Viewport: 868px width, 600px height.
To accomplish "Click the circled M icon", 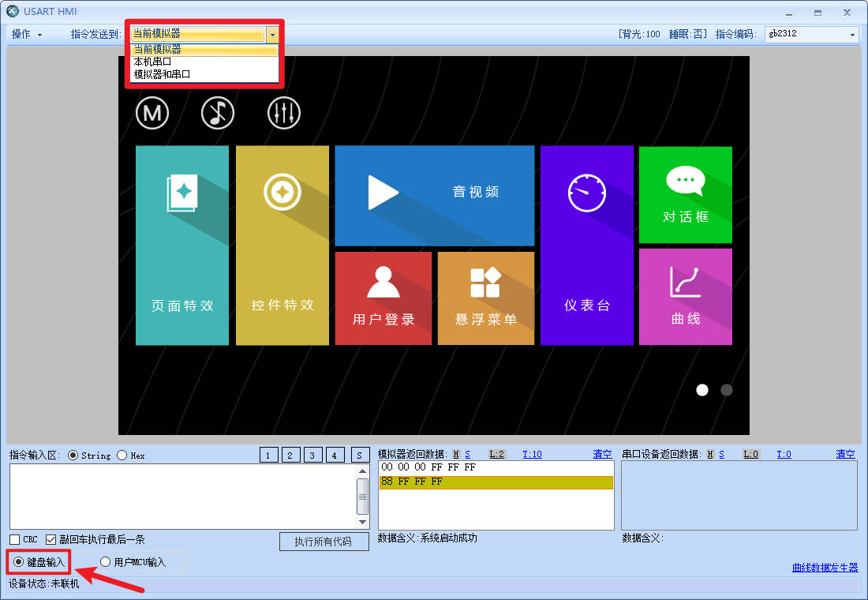I will (x=152, y=113).
